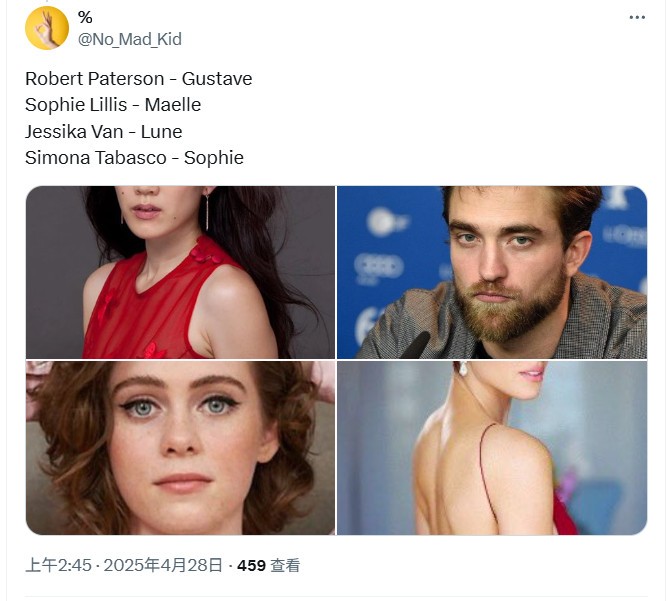Viewport: 670px width, 601px height.
Task: Click the "%" display name
Action: [x=85, y=17]
